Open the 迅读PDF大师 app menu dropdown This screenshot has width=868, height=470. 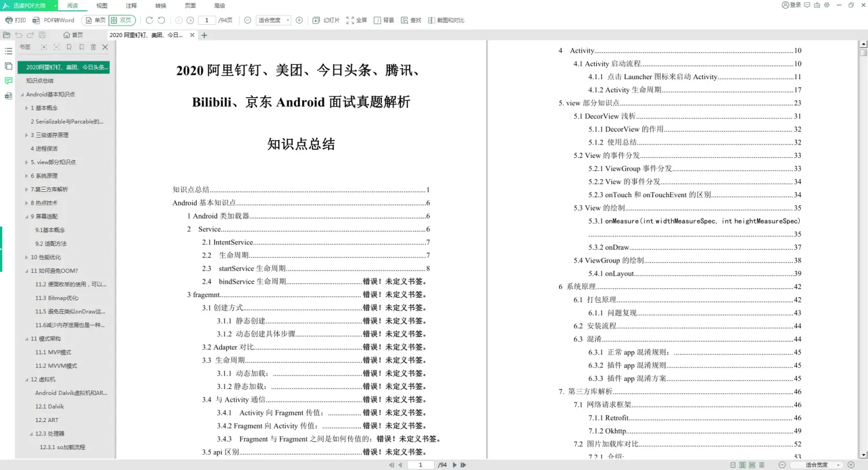tap(55, 6)
